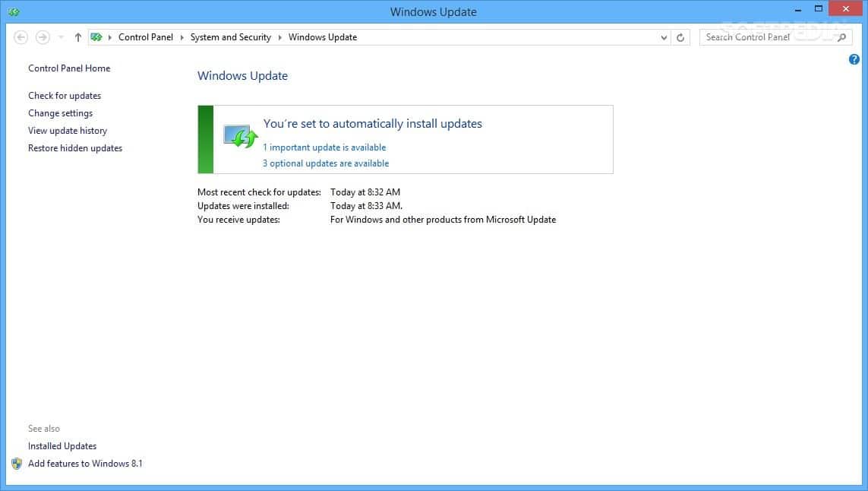Screen dimensions: 868x491
Task: Go up one level with Up arrow
Action: coord(78,37)
